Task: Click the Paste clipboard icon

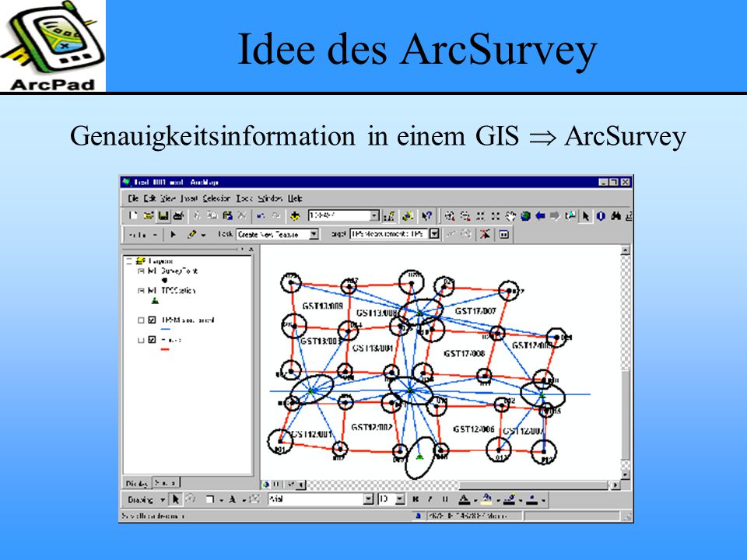Action: point(227,215)
